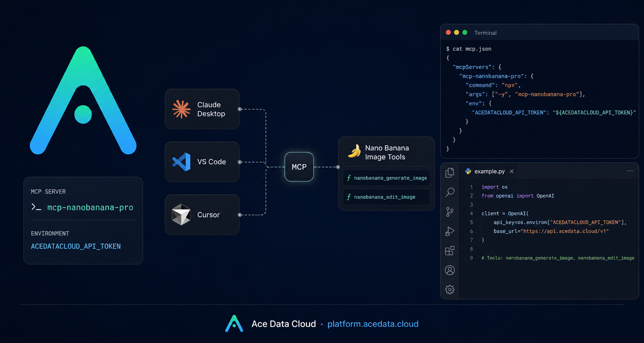644x343 pixels.
Task: Open the Run and Debug icon
Action: [x=450, y=231]
